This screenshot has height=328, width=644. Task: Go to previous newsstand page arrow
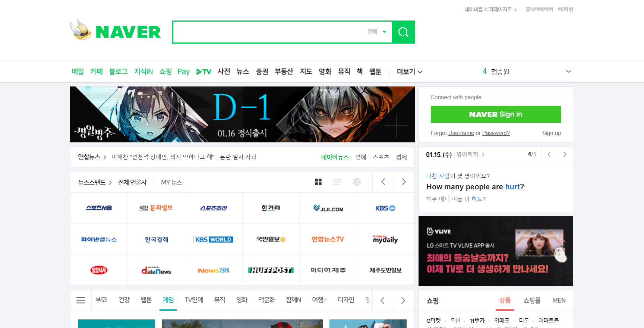pos(383,182)
